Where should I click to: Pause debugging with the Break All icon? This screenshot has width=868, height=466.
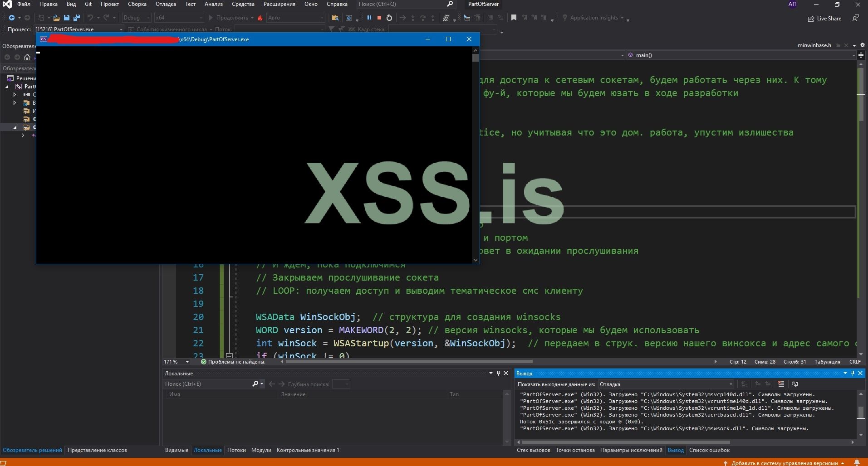pyautogui.click(x=369, y=18)
